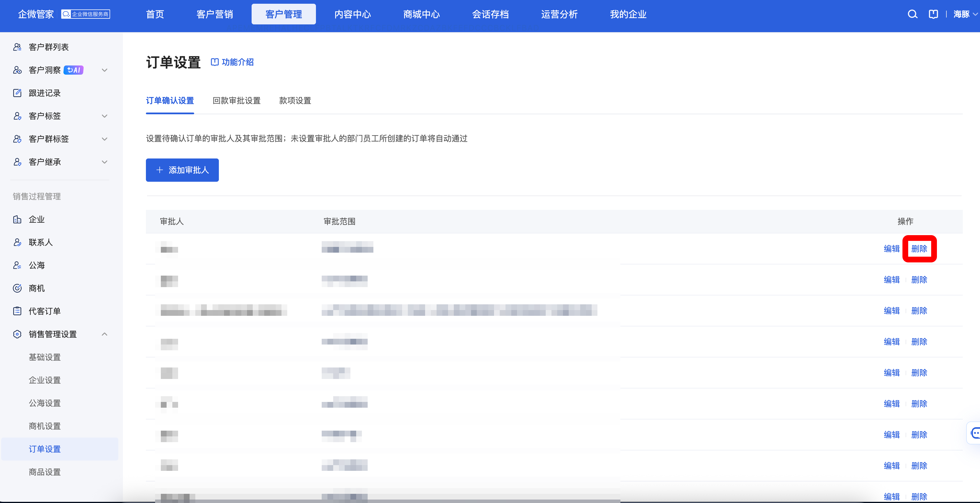Click 编辑 in the first approver row
980x503 pixels.
coord(891,249)
